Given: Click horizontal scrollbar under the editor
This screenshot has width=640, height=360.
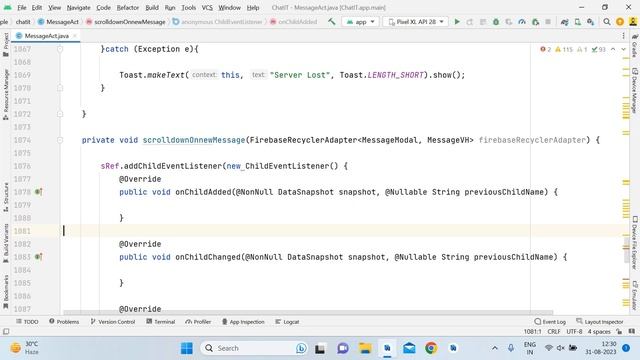Looking at the screenshot, I should pyautogui.click(x=308, y=313).
